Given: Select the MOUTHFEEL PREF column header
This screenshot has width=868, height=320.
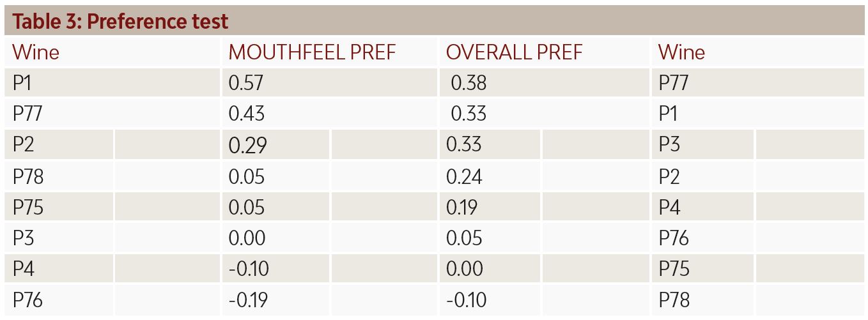Looking at the screenshot, I should [x=313, y=52].
